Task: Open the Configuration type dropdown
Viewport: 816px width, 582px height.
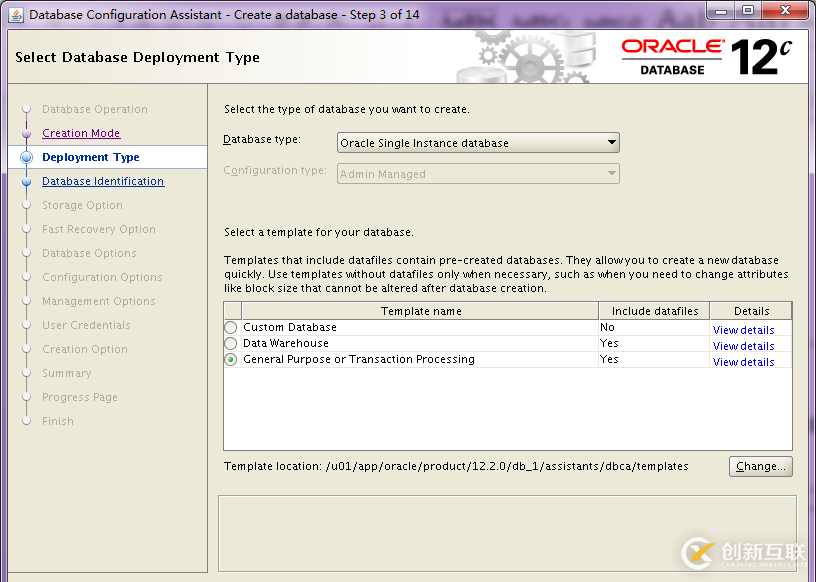Action: click(478, 174)
